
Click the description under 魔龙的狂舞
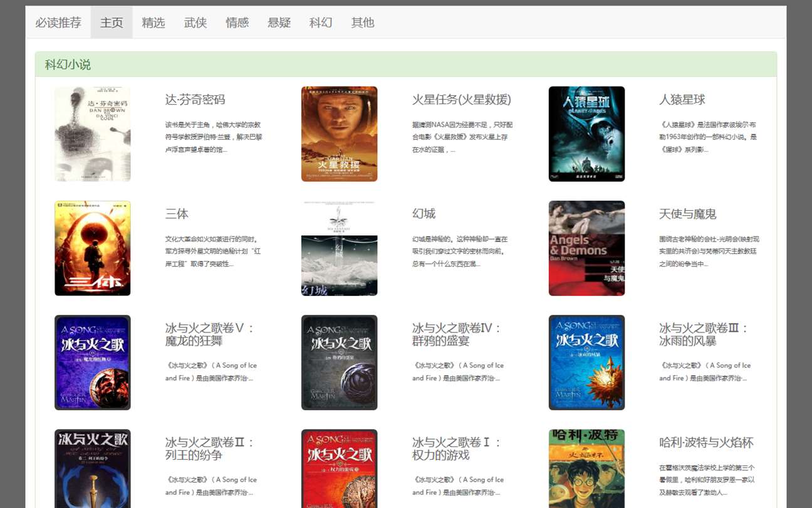(211, 372)
